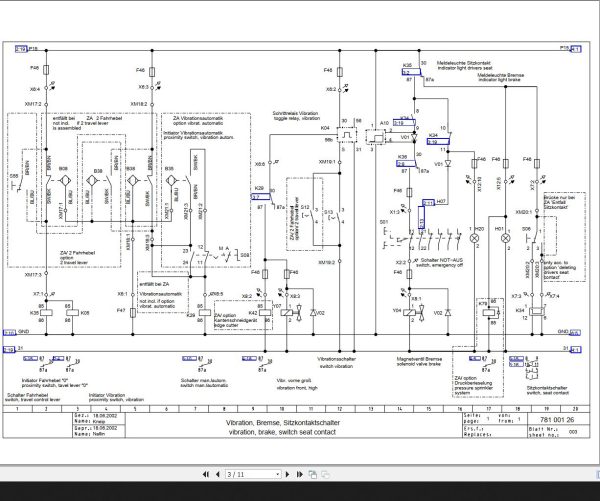Click the F47 fuse symbol
The image size is (600, 501).
click(x=133, y=313)
